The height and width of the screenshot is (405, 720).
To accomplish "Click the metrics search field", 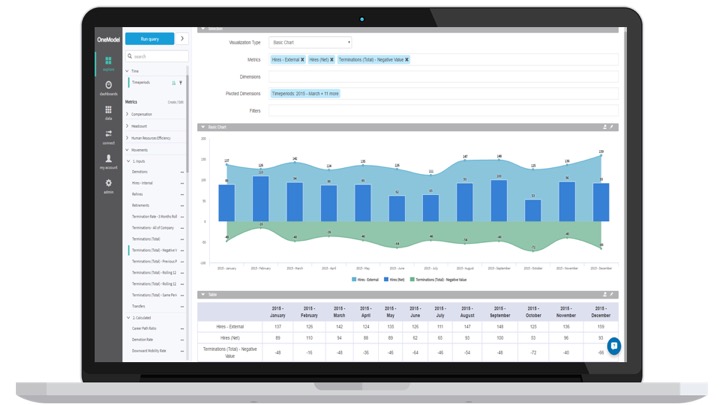I will click(x=157, y=56).
